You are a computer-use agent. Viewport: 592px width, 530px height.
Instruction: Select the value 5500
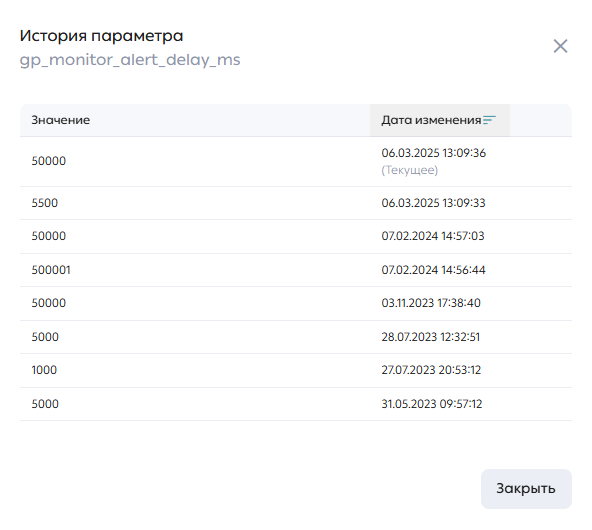tap(45, 203)
